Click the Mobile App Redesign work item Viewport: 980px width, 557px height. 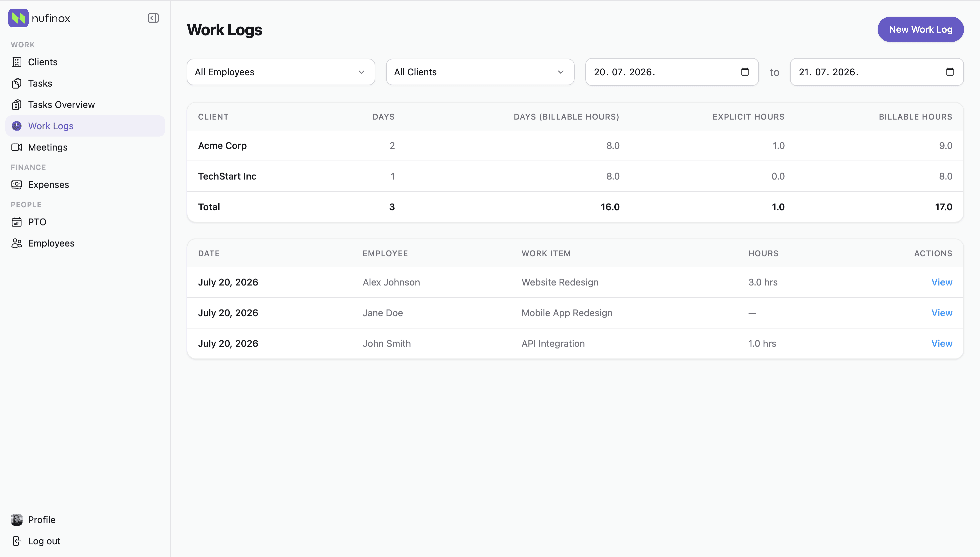click(567, 313)
